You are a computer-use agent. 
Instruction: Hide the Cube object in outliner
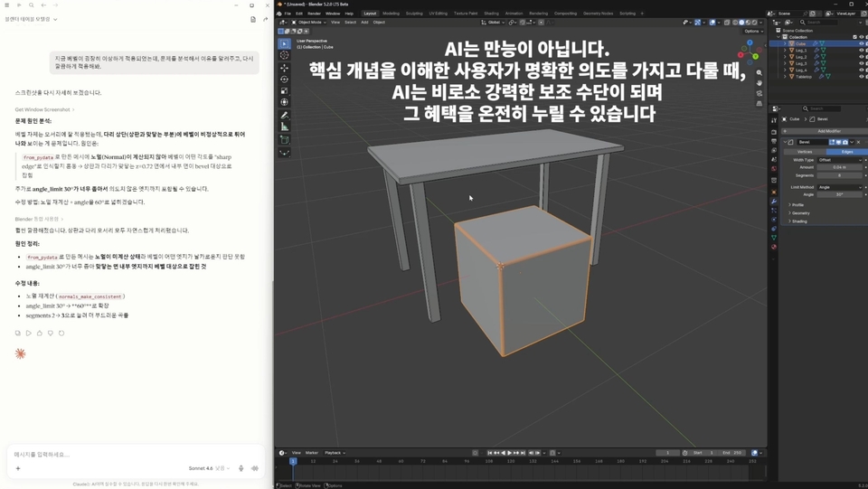click(x=861, y=43)
